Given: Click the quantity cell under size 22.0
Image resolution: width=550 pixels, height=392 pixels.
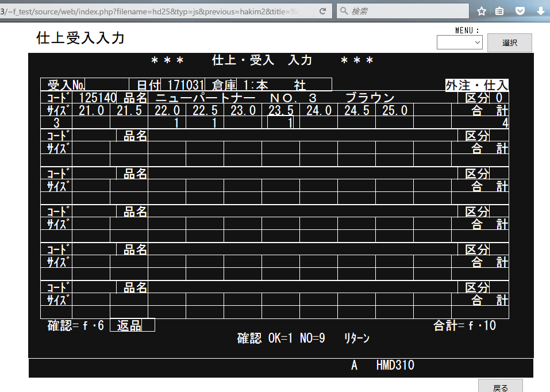Looking at the screenshot, I should [x=167, y=122].
